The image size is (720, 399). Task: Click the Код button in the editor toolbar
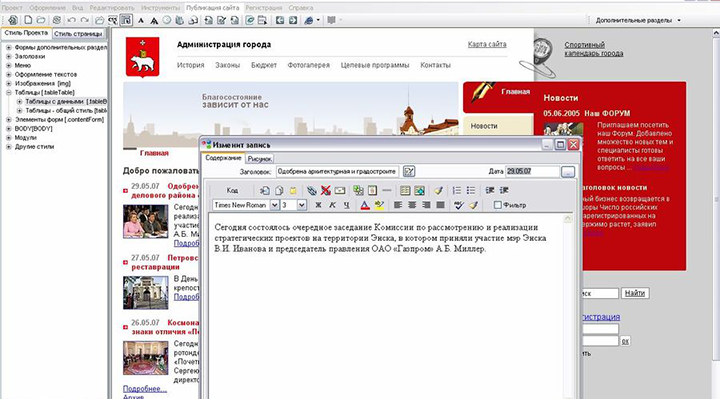point(232,190)
